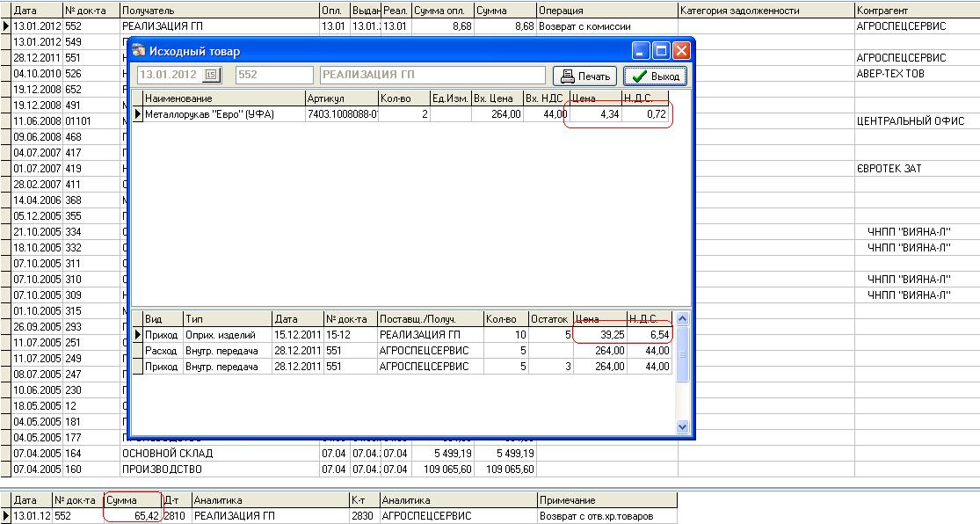Close the Исходный товар dialog

(680, 51)
